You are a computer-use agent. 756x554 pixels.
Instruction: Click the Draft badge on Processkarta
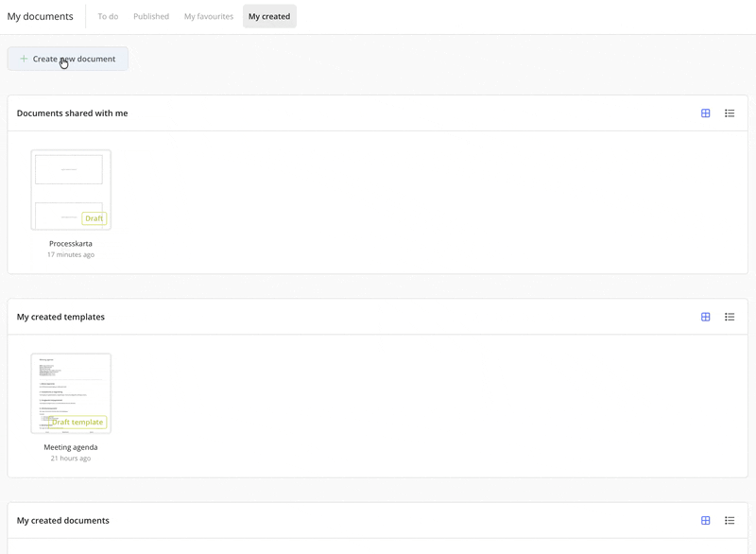(94, 218)
